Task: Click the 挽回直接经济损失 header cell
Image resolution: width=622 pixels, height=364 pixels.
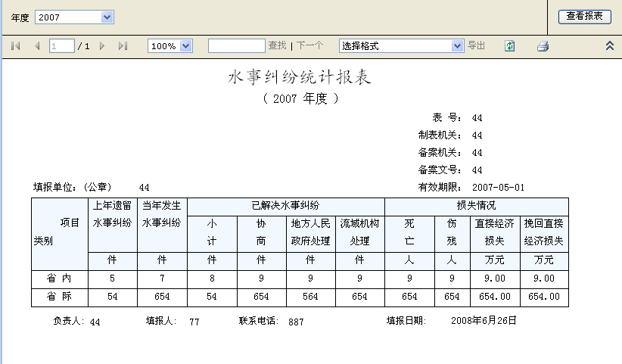Action: pos(544,232)
